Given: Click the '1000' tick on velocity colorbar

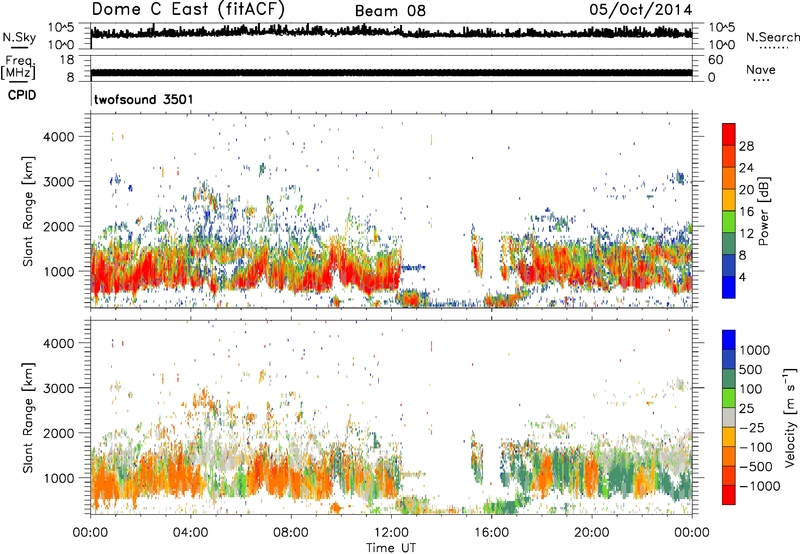Looking at the screenshot, I should tap(755, 350).
